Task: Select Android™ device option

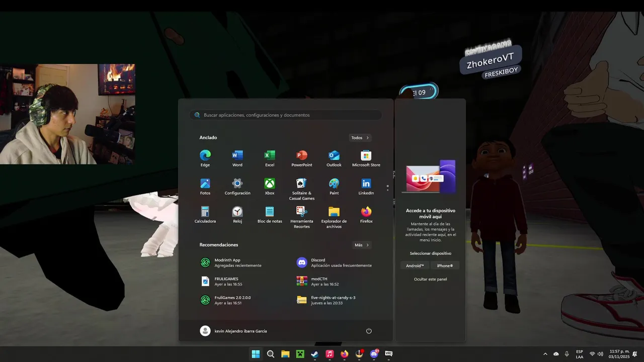Action: tap(415, 265)
